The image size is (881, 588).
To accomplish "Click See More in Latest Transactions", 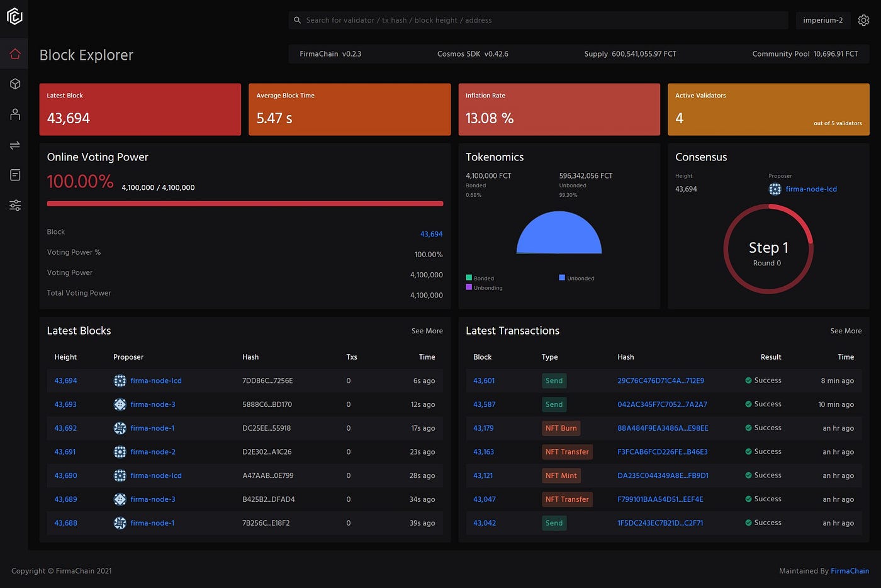I will tap(846, 331).
